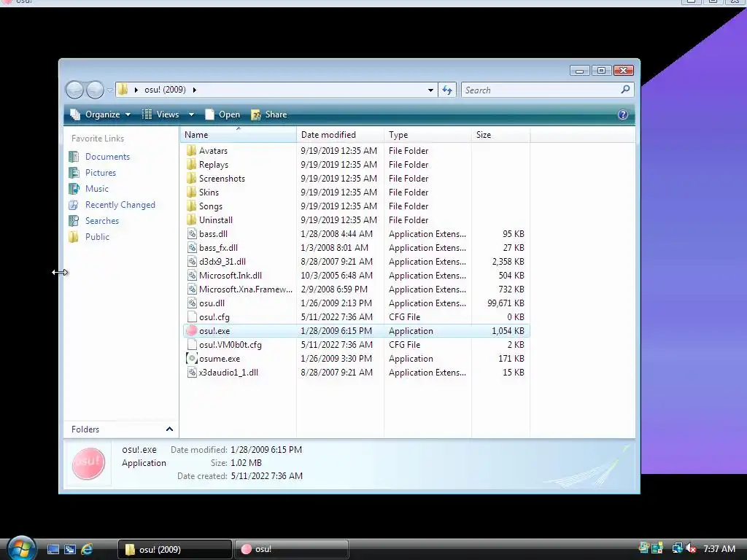Select the Microsoft.Xna.Framew... file row

(356, 289)
